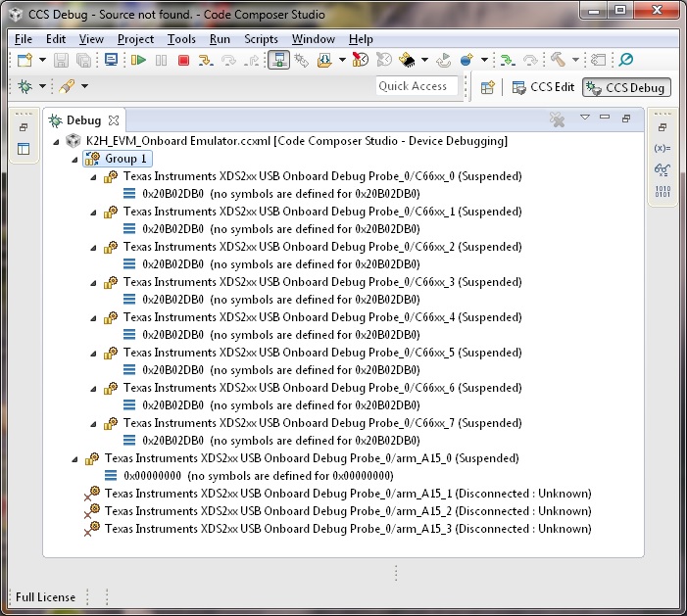The height and width of the screenshot is (616, 687).
Task: Click the Open Perspective icon
Action: pyautogui.click(x=487, y=87)
